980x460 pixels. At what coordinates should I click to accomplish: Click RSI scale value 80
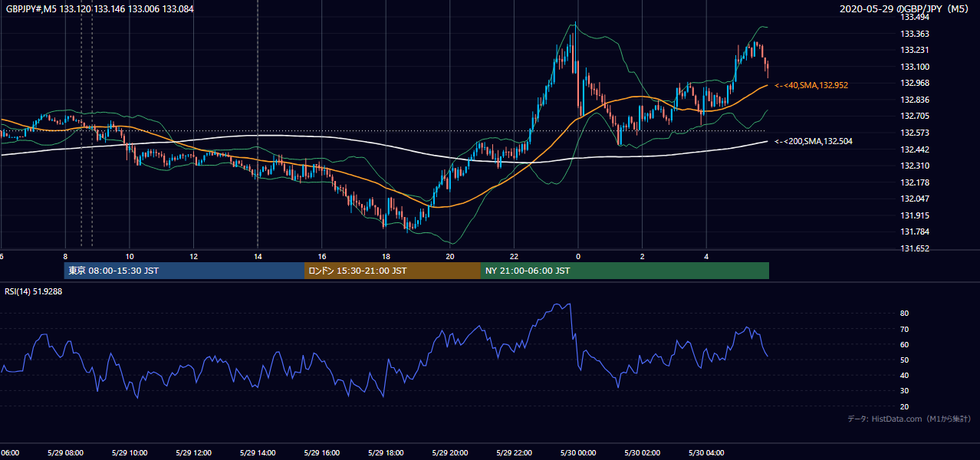pos(904,314)
